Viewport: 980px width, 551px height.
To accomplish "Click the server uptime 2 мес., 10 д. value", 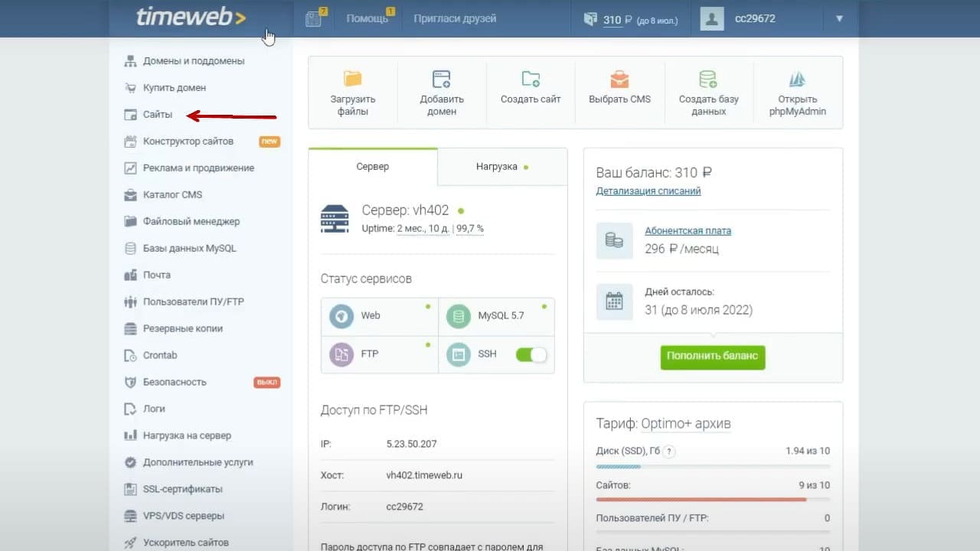I will coord(423,229).
